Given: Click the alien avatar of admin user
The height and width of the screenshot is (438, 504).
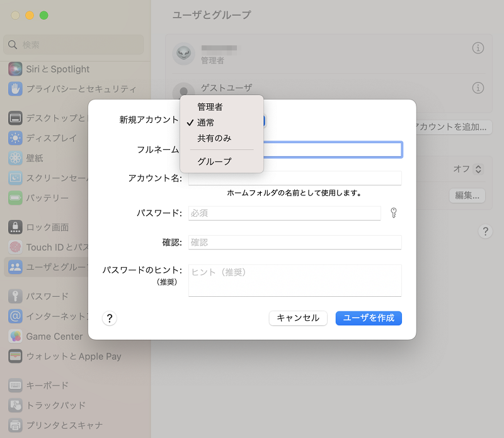Looking at the screenshot, I should click(x=183, y=54).
